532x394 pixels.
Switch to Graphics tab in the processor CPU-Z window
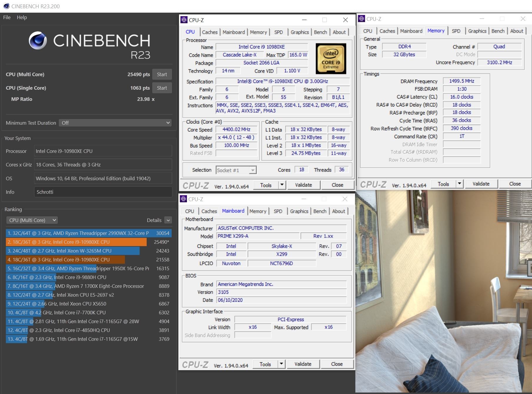(x=300, y=32)
